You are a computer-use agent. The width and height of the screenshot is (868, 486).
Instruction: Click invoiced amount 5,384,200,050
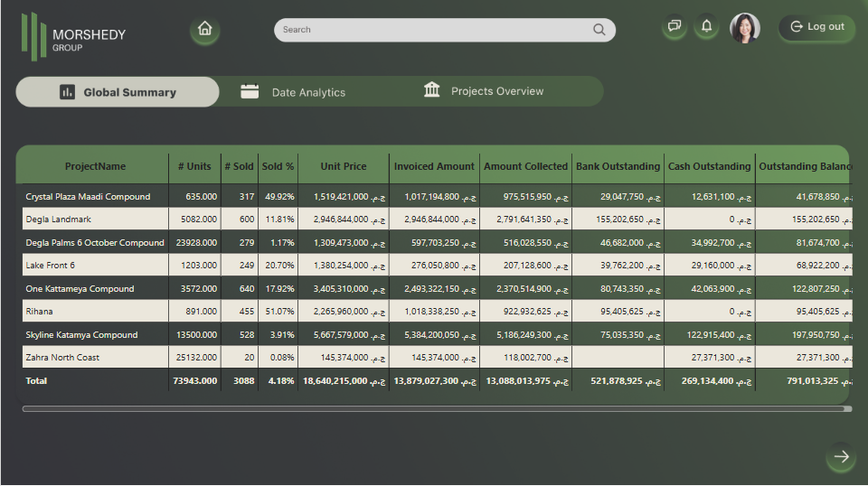440,335
